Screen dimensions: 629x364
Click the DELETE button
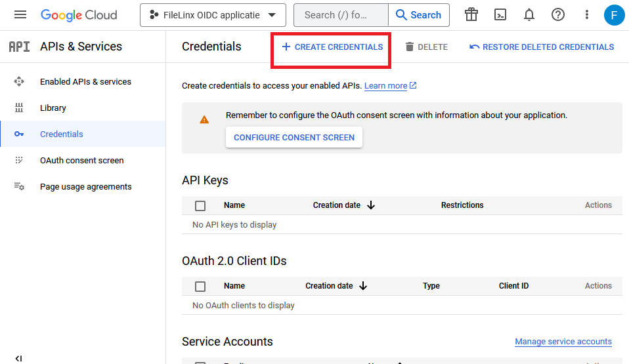tap(426, 47)
